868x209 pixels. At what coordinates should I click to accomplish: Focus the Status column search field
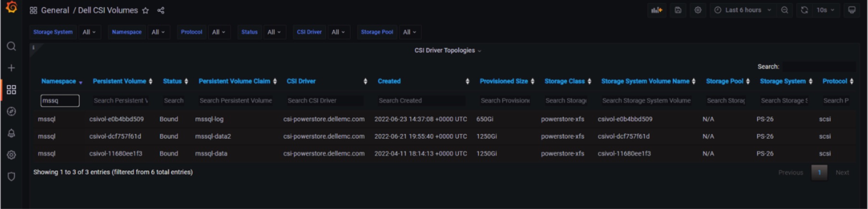coord(174,101)
